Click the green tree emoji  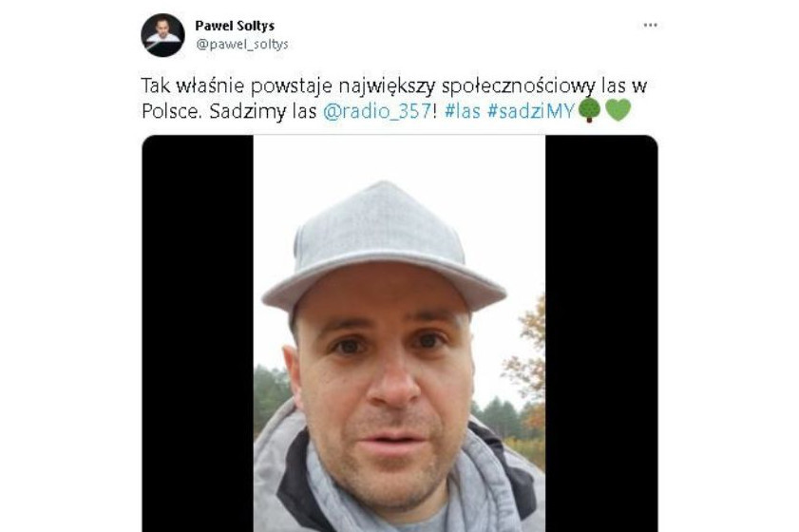tap(590, 110)
